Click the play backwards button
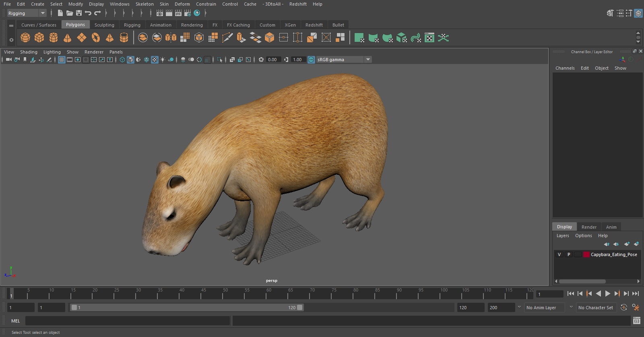Viewport: 644px width, 337px height. pyautogui.click(x=599, y=294)
